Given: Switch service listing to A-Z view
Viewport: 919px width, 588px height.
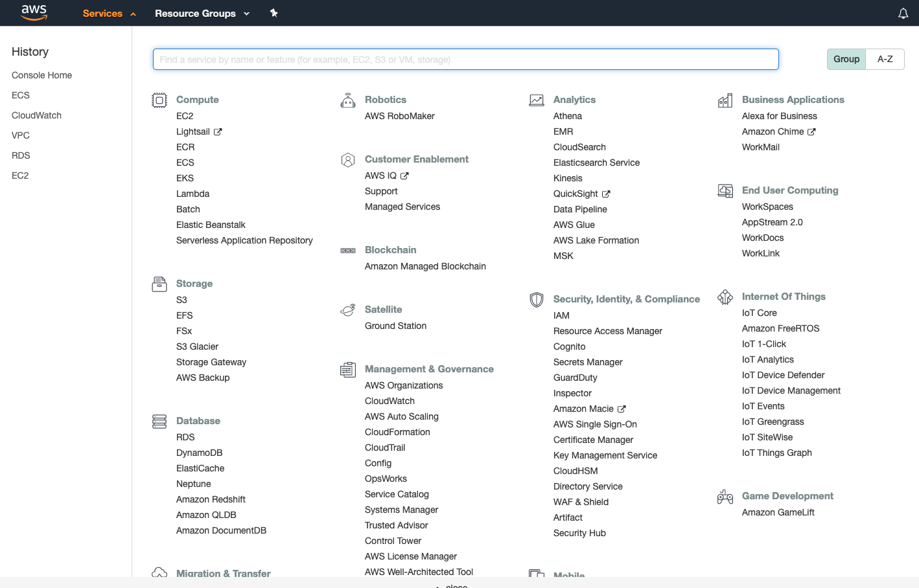Looking at the screenshot, I should tap(885, 59).
